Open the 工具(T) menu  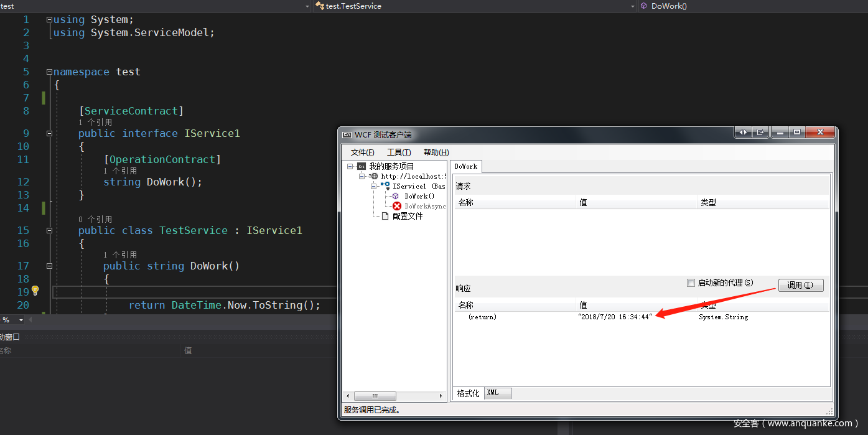pos(399,152)
